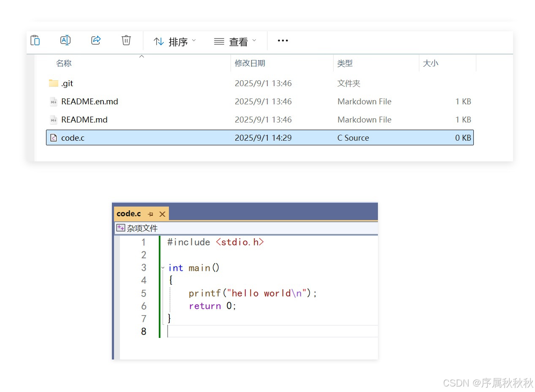535x392 pixels.
Task: Click the Delete trash can icon
Action: [x=126, y=40]
